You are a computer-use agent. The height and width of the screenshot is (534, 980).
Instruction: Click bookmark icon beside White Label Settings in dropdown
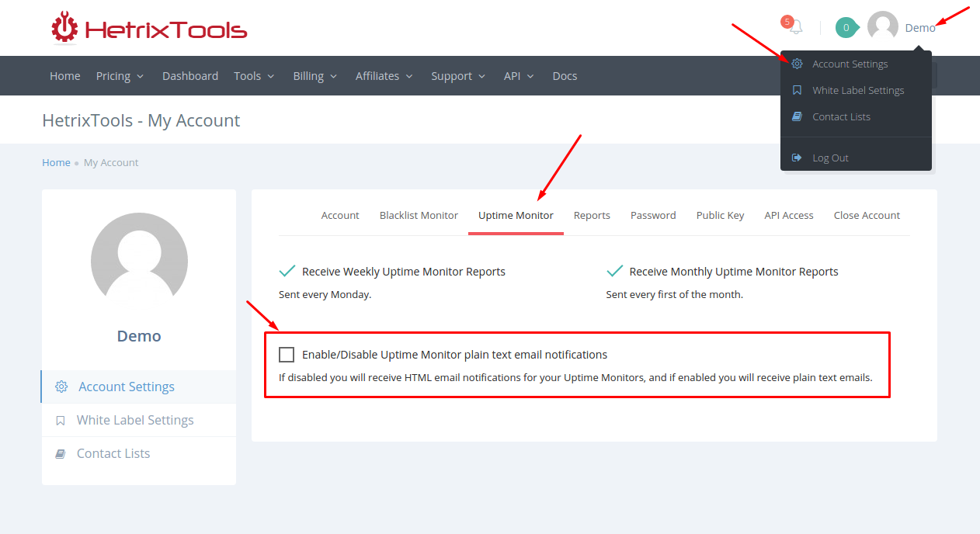coord(797,90)
